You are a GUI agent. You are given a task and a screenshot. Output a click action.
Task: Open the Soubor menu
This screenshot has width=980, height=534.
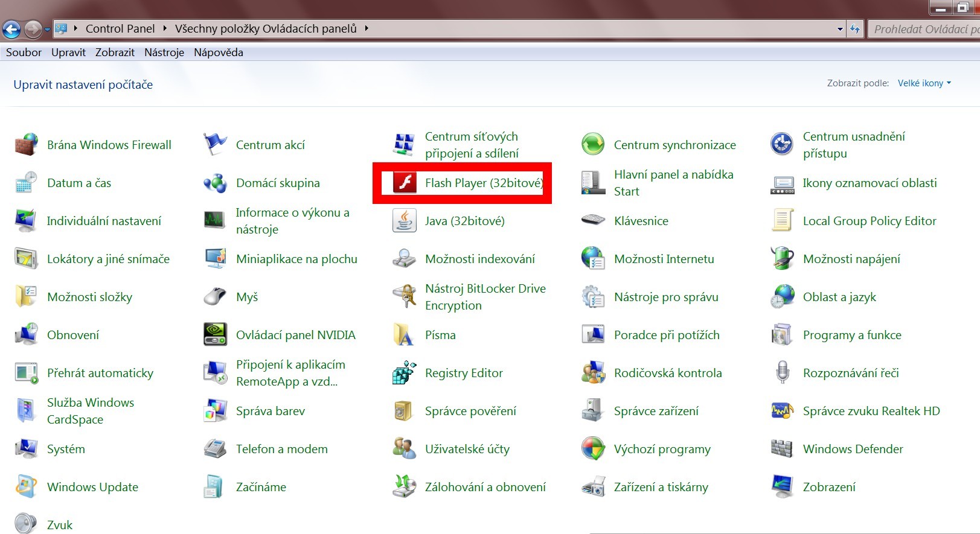click(x=24, y=52)
